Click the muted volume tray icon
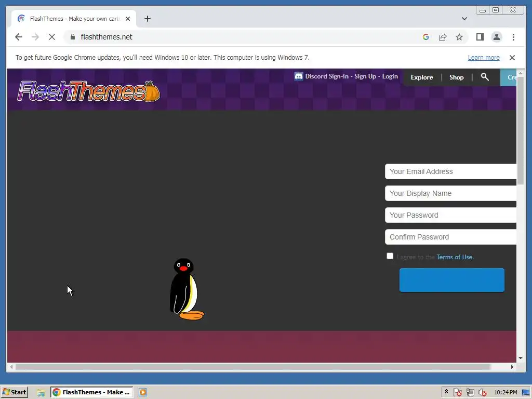This screenshot has height=399, width=532. click(482, 393)
